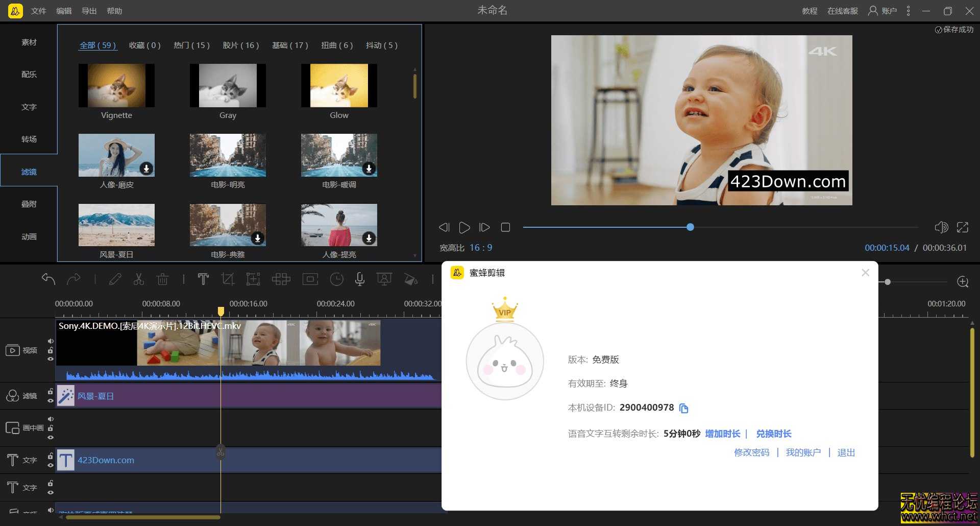This screenshot has width=980, height=526.
Task: Split the clip using the scissors tool
Action: [x=138, y=279]
